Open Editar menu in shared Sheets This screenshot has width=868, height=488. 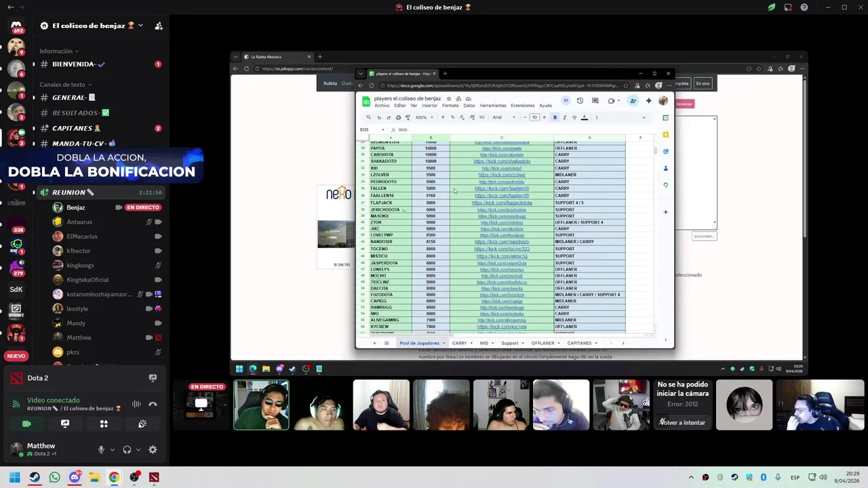pyautogui.click(x=400, y=106)
